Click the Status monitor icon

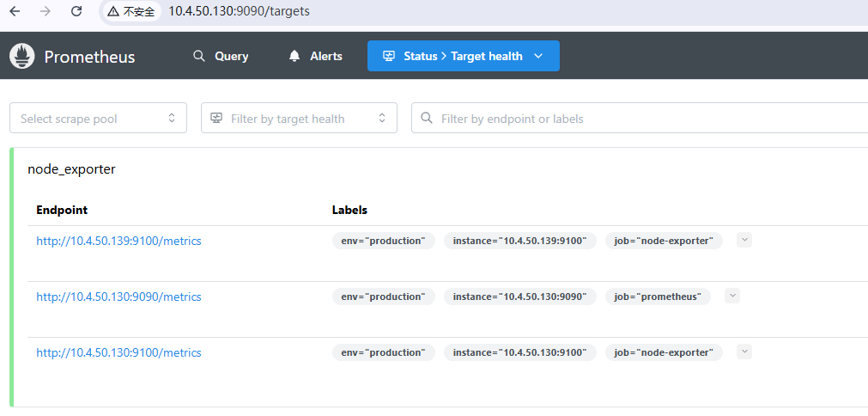(389, 56)
